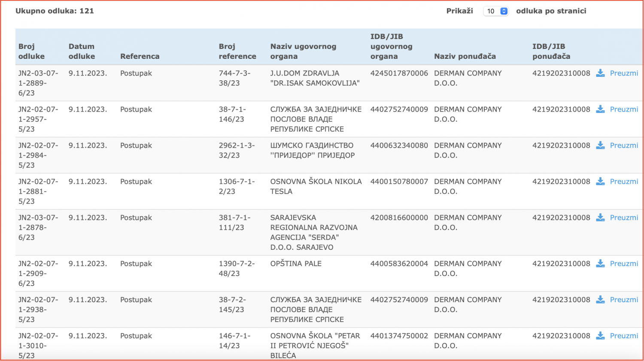Viewport: 644px width, 361px height.
Task: Click download icon for SERDA agency row
Action: click(600, 218)
